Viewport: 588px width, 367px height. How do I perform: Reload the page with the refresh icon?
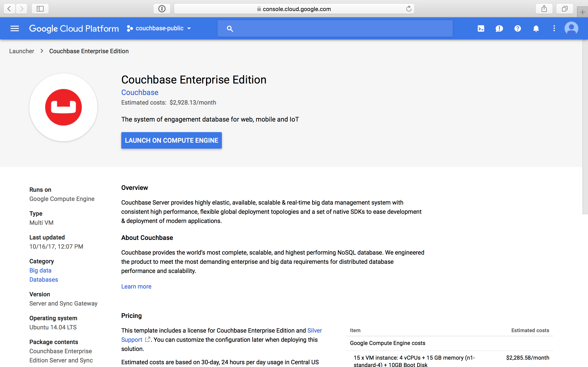[409, 9]
